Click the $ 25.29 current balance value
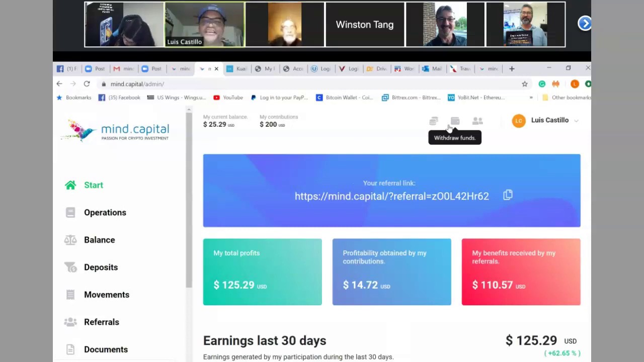The height and width of the screenshot is (362, 644). 219,124
